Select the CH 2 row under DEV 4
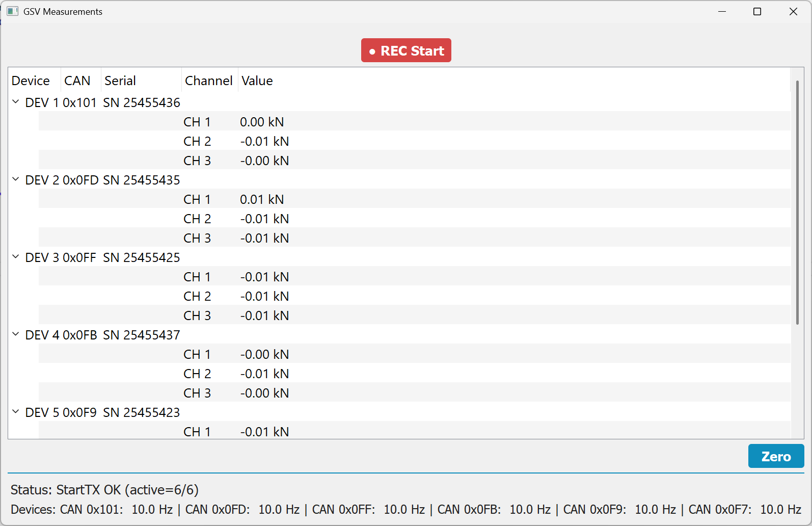The height and width of the screenshot is (526, 812). coord(414,374)
